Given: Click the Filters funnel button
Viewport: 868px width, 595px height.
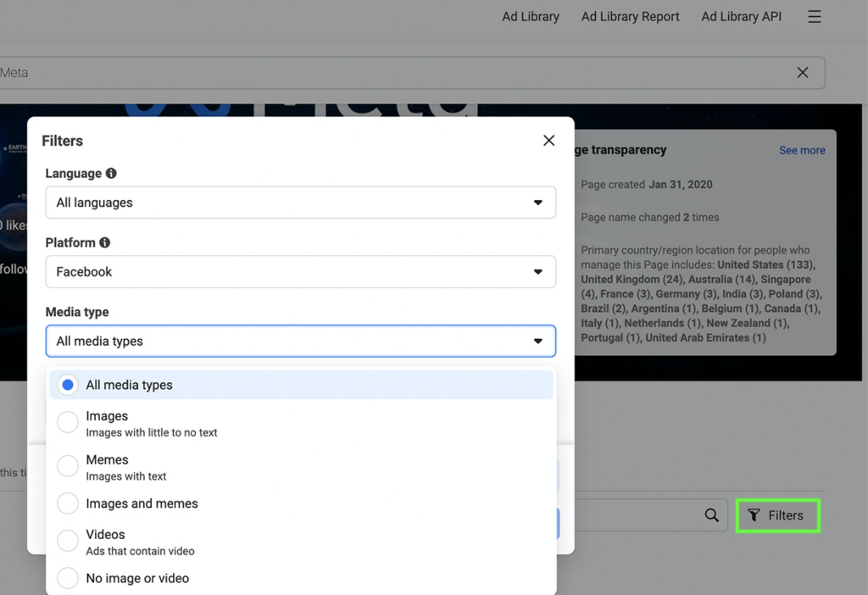Looking at the screenshot, I should [x=776, y=515].
